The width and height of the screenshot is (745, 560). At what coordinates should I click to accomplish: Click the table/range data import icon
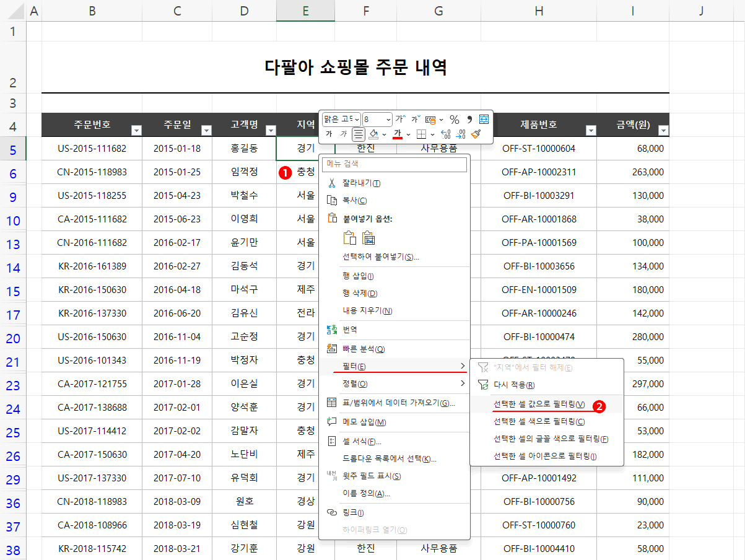pyautogui.click(x=332, y=403)
